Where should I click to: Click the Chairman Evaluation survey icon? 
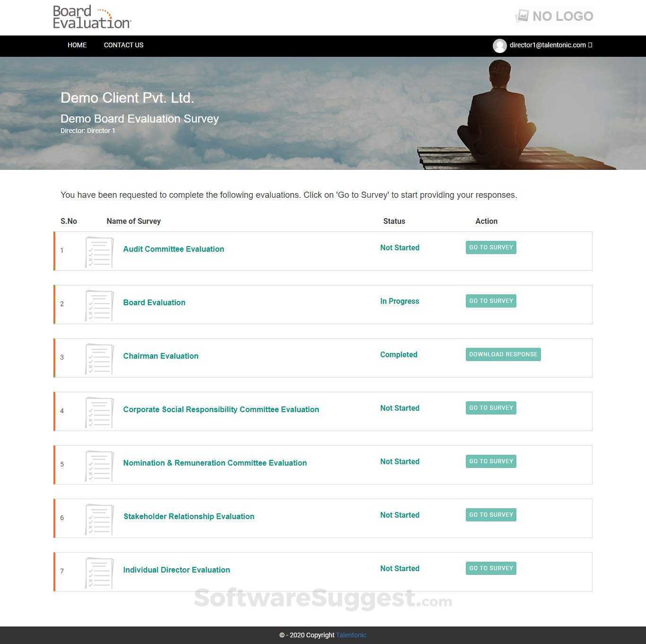98,359
